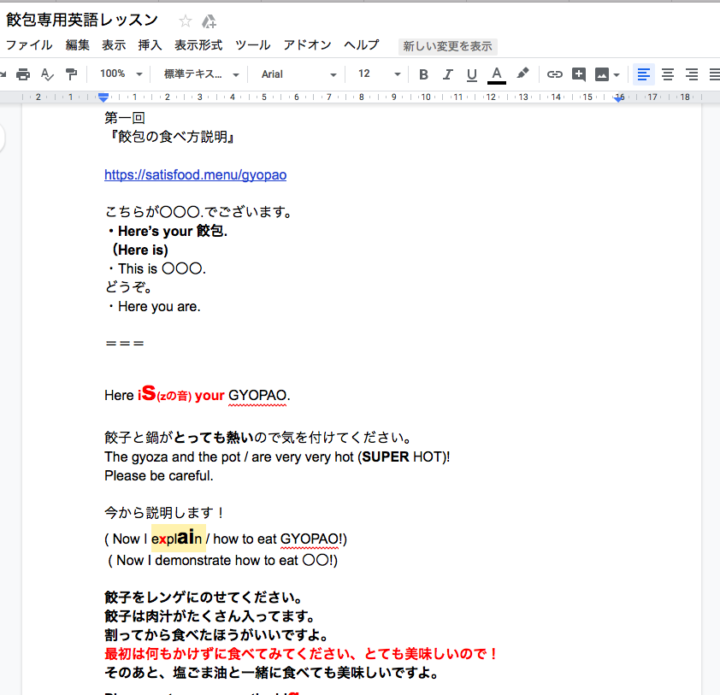Viewport: 720px width, 695px height.
Task: Insert a link using the chain icon
Action: pos(554,74)
